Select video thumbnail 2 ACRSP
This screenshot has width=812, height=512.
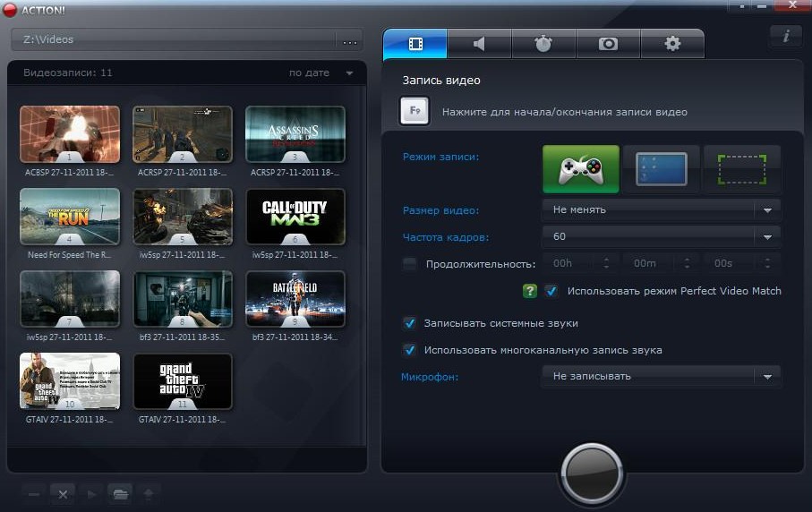click(x=183, y=134)
